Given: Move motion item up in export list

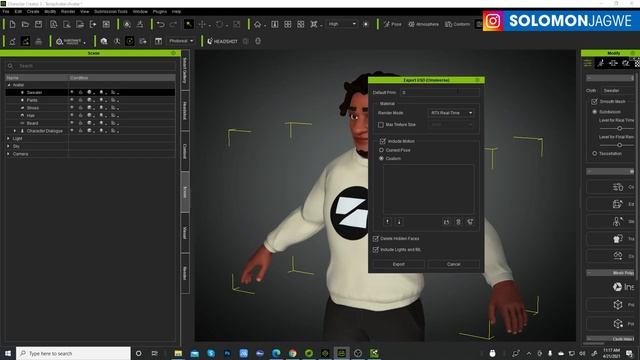Looking at the screenshot, I should pyautogui.click(x=387, y=222).
